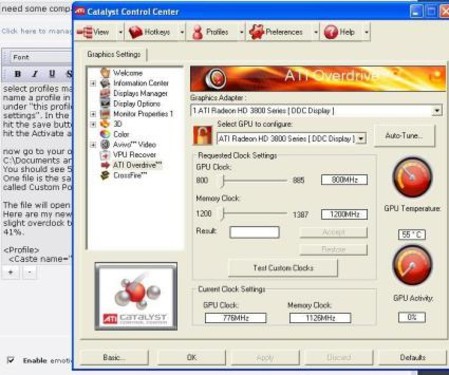Viewport: 449px width, 375px height.
Task: Expand the dropdown arrow next to Preferences
Action: pyautogui.click(x=316, y=32)
